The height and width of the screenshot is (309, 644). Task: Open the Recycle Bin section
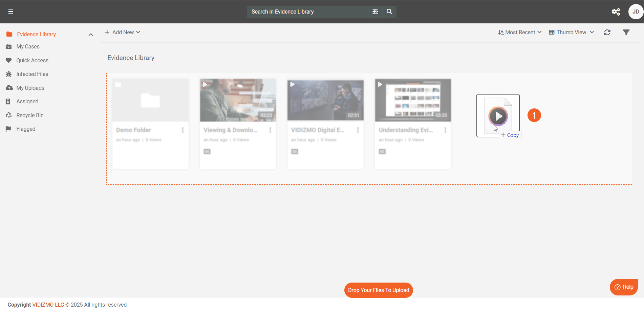coord(30,116)
